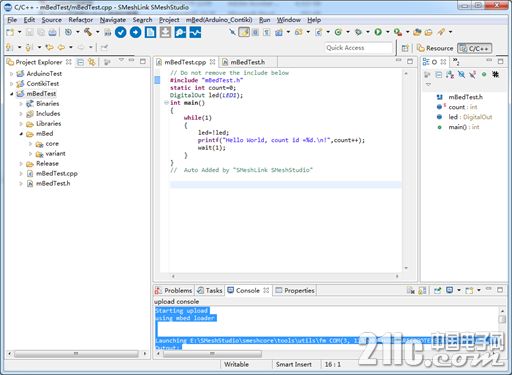Click the Debug bug toolbar icon
This screenshot has width=512, height=375.
point(358,32)
